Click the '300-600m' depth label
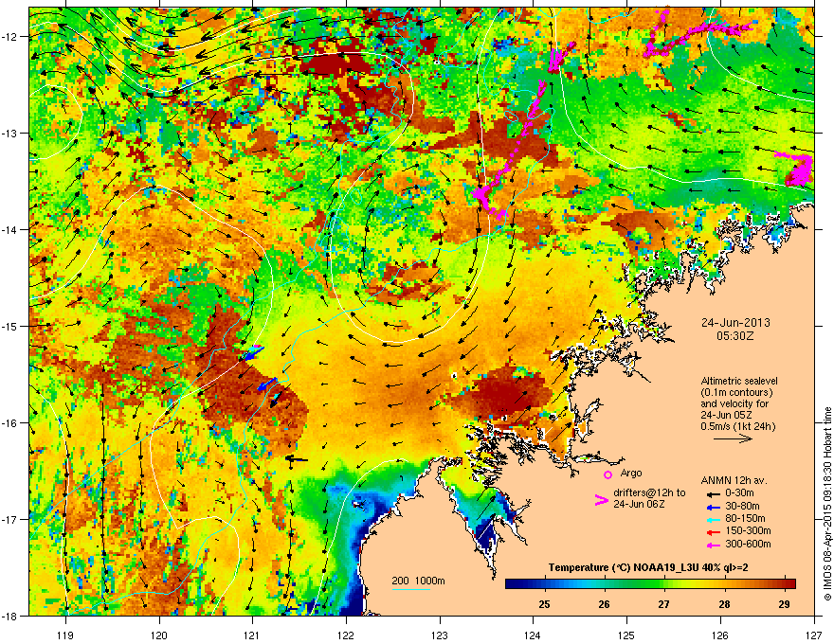 pos(748,544)
